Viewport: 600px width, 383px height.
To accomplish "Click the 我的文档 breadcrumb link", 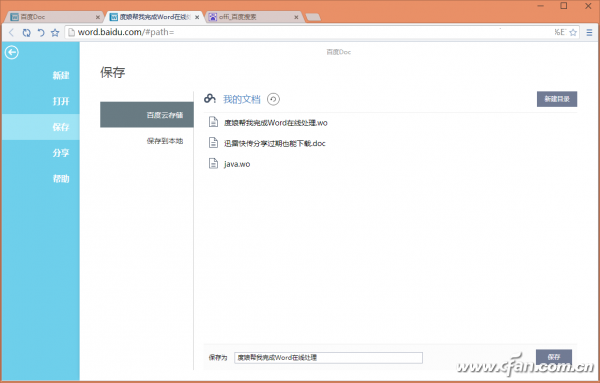I will (x=241, y=99).
